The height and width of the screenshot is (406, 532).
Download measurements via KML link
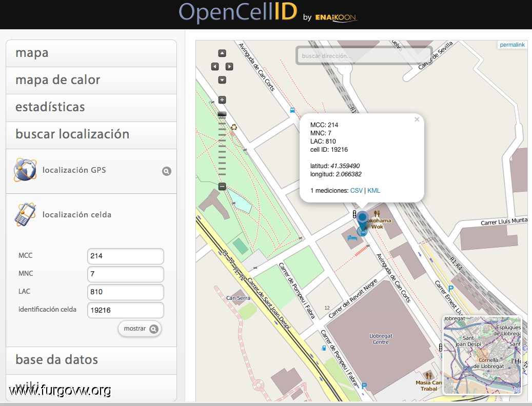(374, 191)
